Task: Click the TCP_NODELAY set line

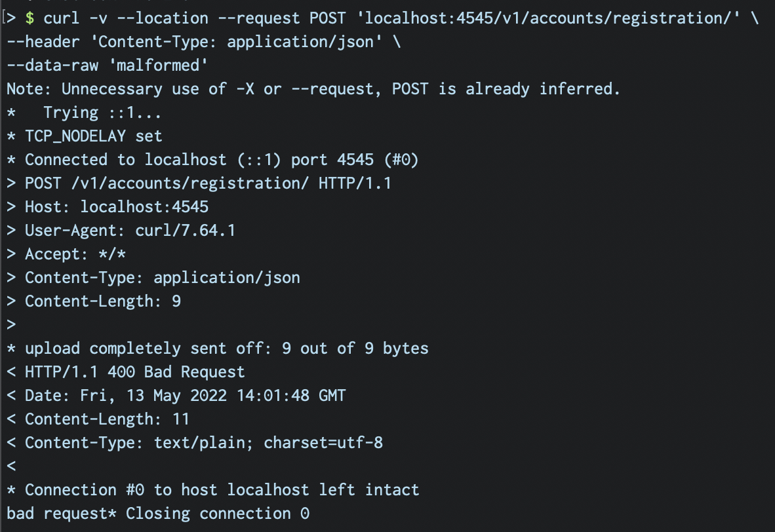Action: 94,136
